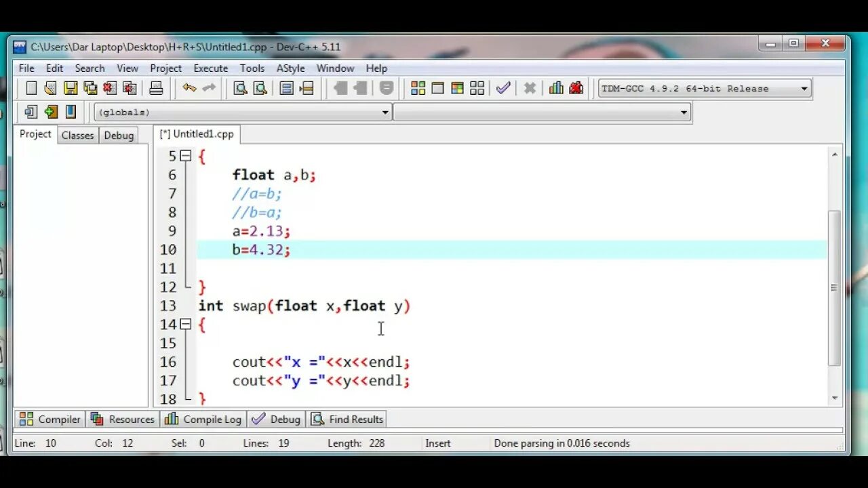This screenshot has width=868, height=488.
Task: Click the comment '//b=a;'
Action: [x=257, y=213]
